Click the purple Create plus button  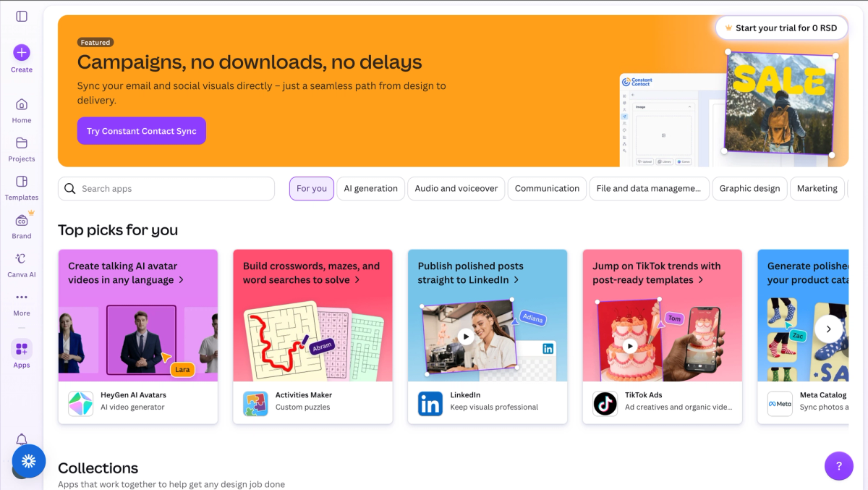point(22,52)
